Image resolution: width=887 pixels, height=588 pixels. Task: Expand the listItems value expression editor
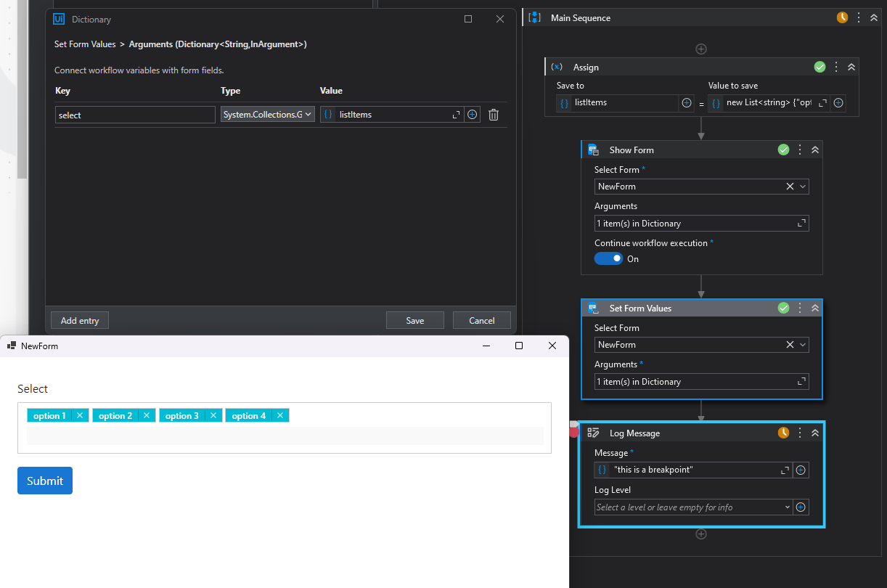tap(456, 115)
